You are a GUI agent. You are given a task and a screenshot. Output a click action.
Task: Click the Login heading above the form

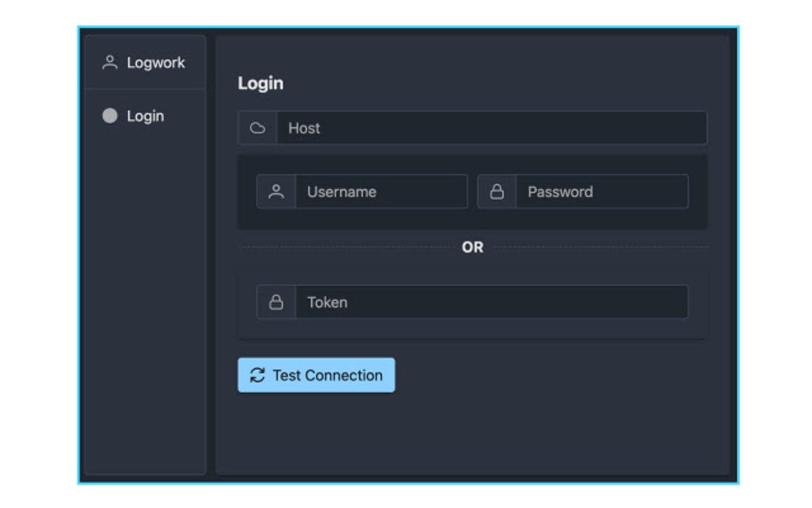tap(260, 83)
